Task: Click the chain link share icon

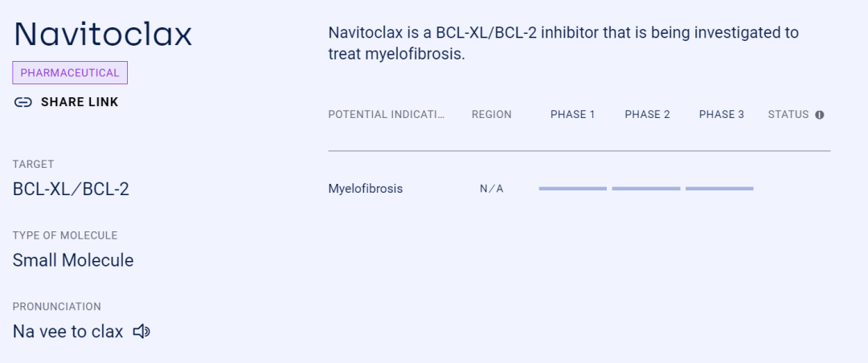Action: (23, 102)
